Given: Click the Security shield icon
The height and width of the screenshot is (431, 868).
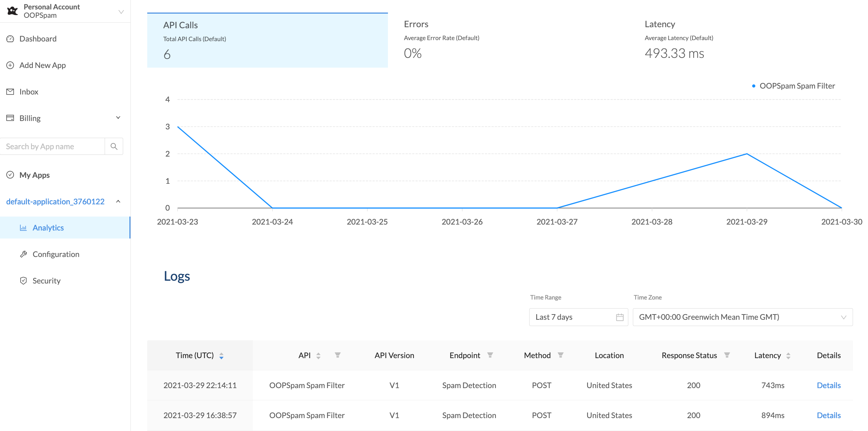Looking at the screenshot, I should click(x=23, y=281).
